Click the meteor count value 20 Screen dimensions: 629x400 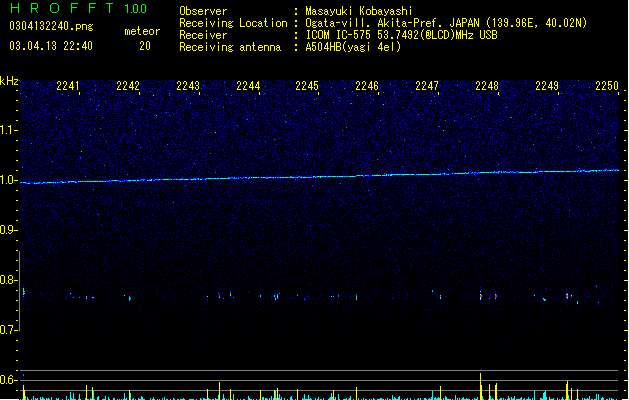tap(145, 46)
